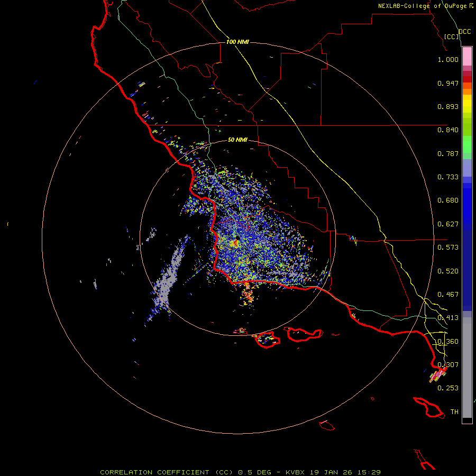Click the 0.627 value on the color scale
476x476 pixels.
[x=448, y=224]
